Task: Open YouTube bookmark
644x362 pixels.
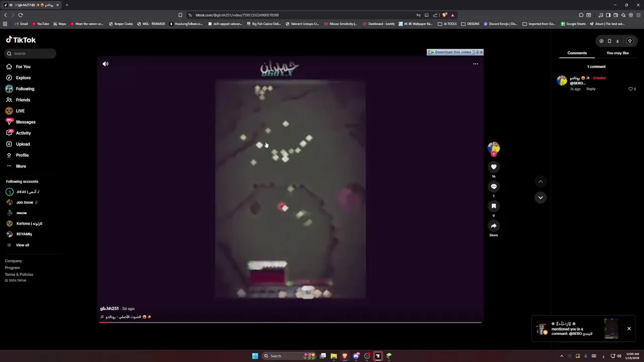Action: (x=41, y=24)
